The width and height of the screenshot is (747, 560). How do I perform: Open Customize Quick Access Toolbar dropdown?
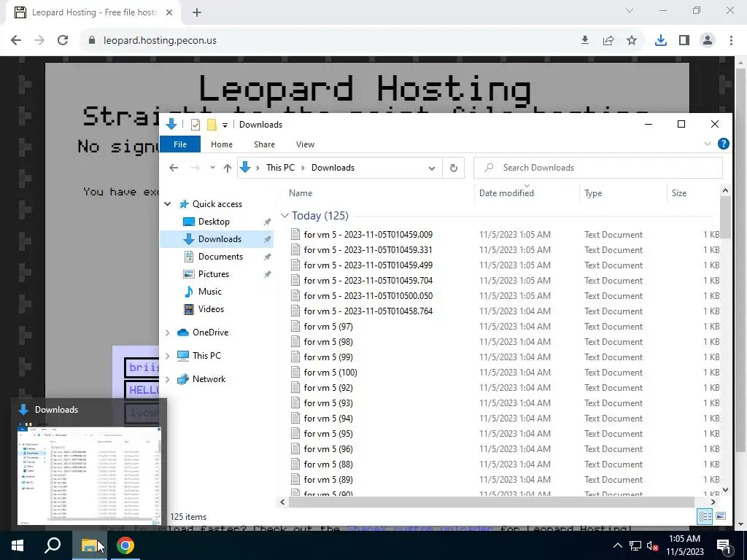pyautogui.click(x=225, y=125)
